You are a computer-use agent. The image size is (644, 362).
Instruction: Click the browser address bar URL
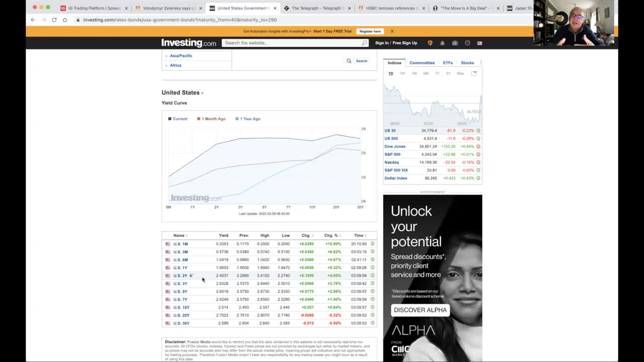tap(180, 20)
